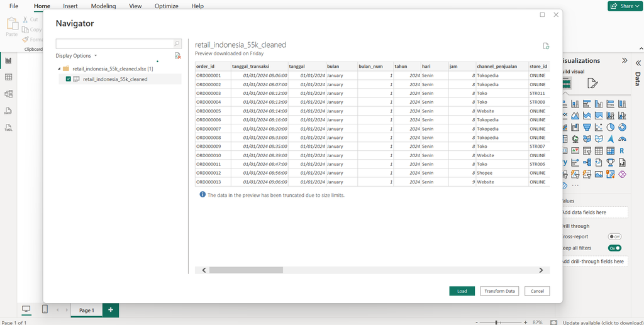Select the KPI visual icon
644x325 pixels.
[x=575, y=151]
